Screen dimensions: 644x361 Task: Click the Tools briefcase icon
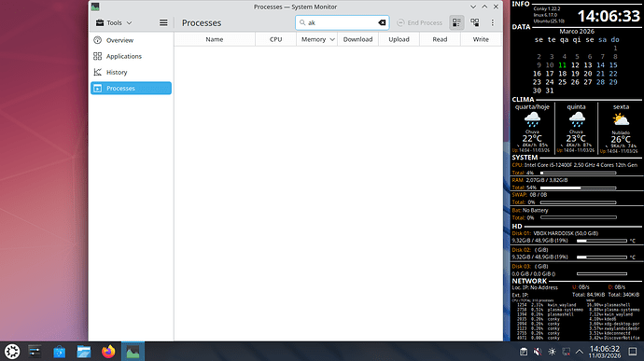(x=100, y=22)
